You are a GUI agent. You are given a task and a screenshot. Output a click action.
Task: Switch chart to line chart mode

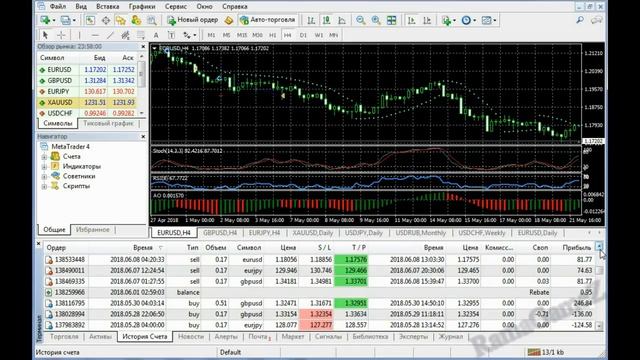coord(342,20)
